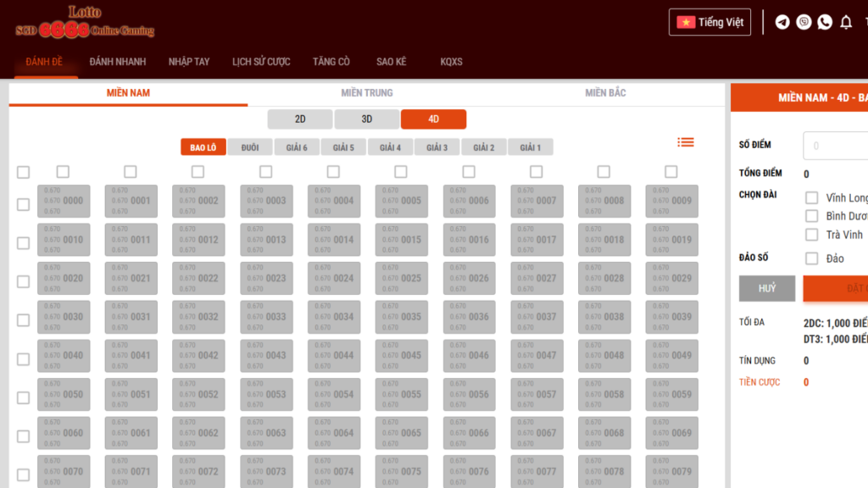Open the ĐÁNH NHANH menu
868x488 pixels.
tap(117, 61)
